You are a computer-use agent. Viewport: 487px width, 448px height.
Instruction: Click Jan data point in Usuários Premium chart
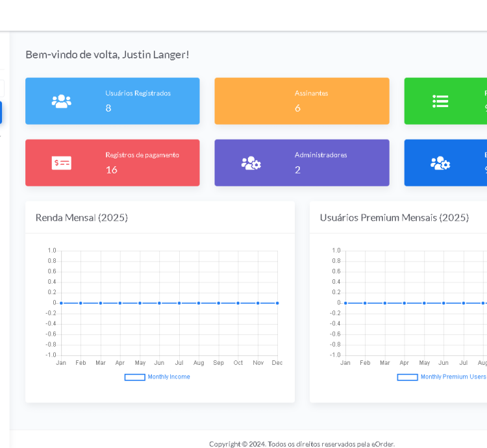345,303
